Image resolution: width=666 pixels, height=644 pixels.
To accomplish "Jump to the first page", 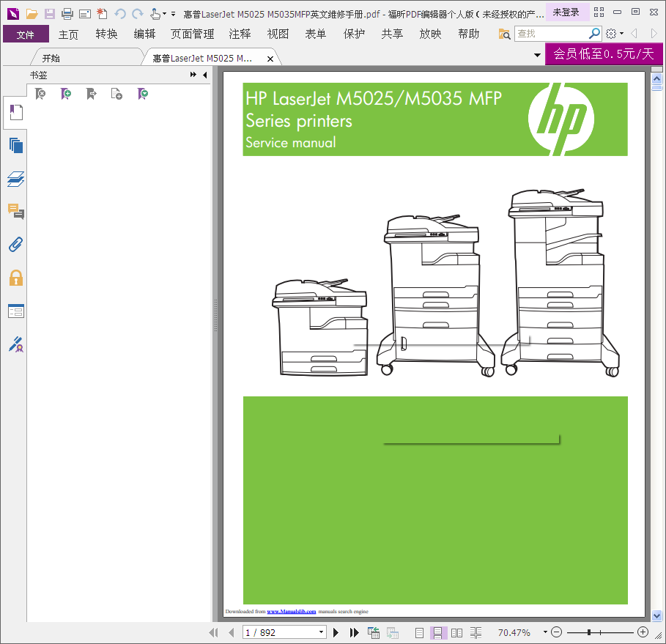I will coord(214,632).
